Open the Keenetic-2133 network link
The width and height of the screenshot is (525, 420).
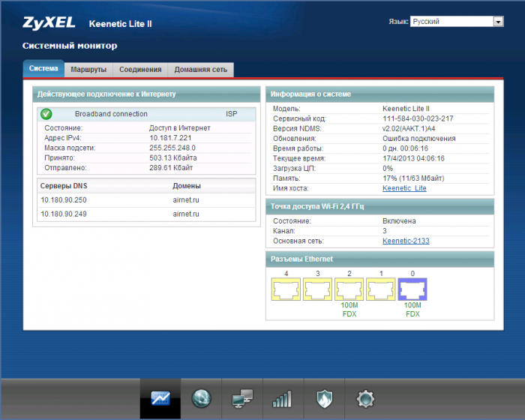406,241
